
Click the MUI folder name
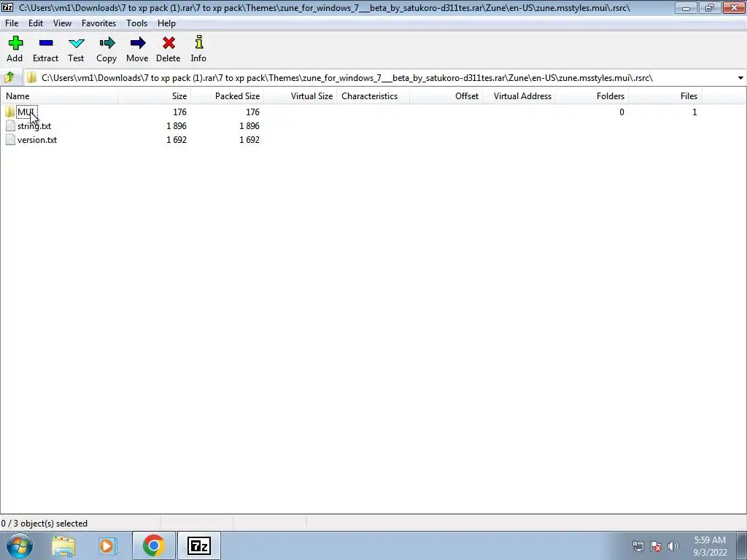tap(27, 112)
